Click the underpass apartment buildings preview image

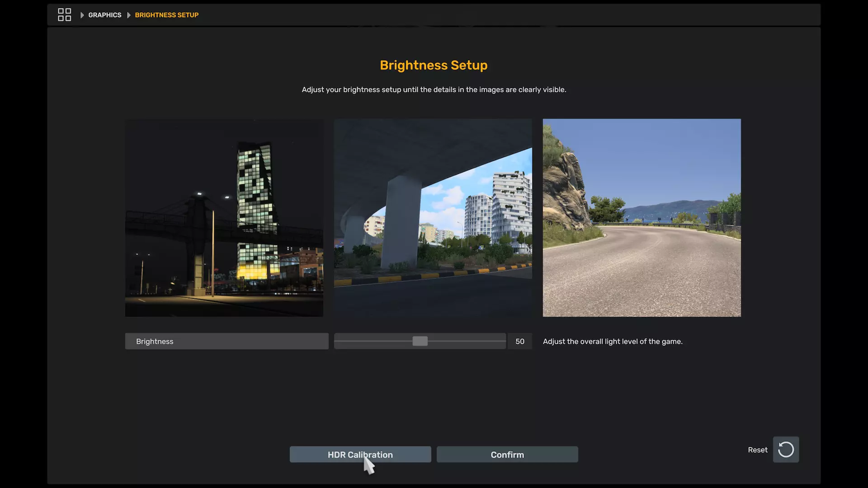(x=433, y=217)
